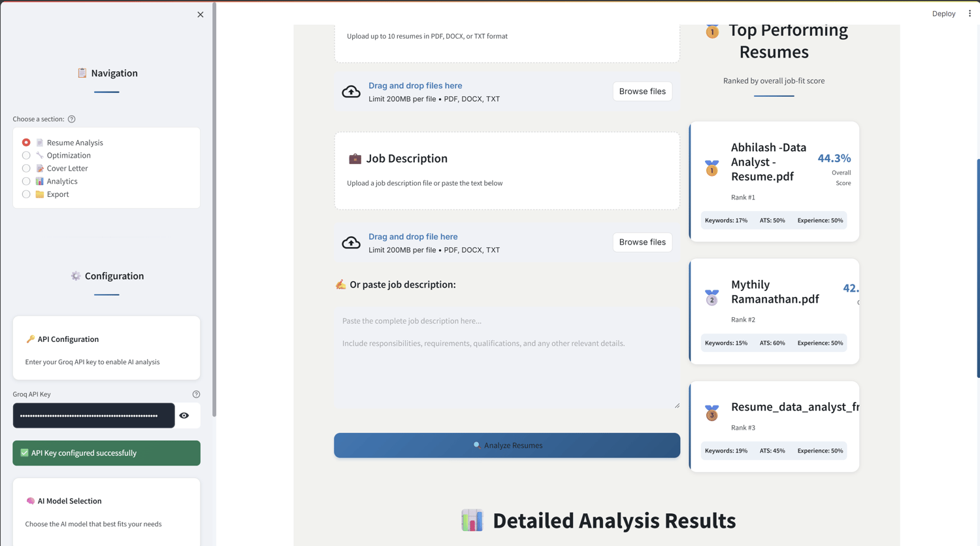Click the "Drag and drop files here" text
Image resolution: width=980 pixels, height=546 pixels.
416,86
